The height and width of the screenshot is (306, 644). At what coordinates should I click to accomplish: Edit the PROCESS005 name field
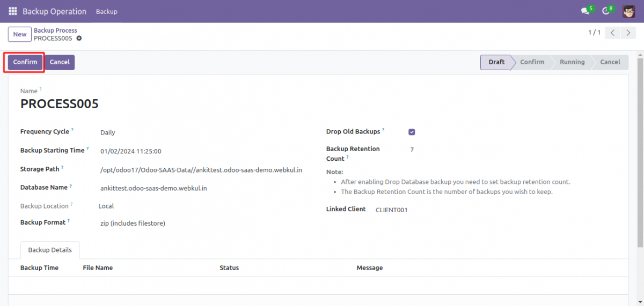pos(60,104)
